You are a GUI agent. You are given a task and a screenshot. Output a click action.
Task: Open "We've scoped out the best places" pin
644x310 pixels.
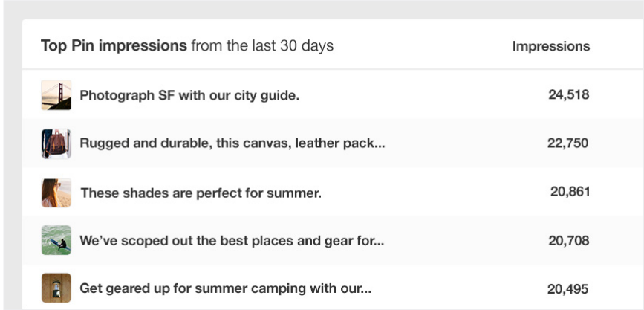232,241
